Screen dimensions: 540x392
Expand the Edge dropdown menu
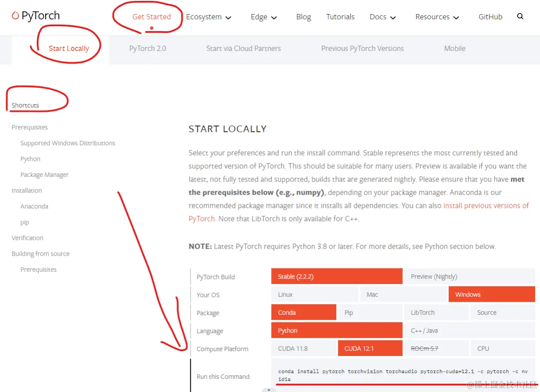click(x=264, y=17)
